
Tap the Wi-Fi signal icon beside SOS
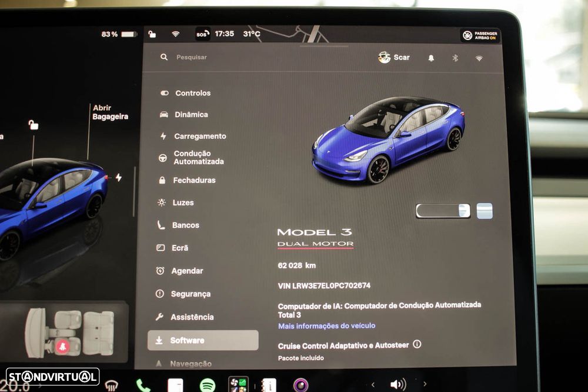coord(175,34)
